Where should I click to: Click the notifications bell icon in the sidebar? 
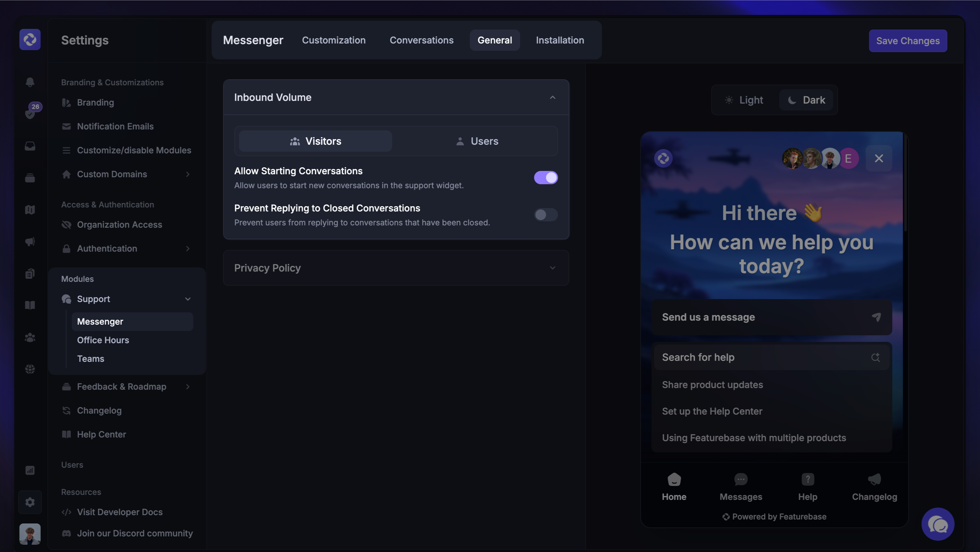[30, 82]
